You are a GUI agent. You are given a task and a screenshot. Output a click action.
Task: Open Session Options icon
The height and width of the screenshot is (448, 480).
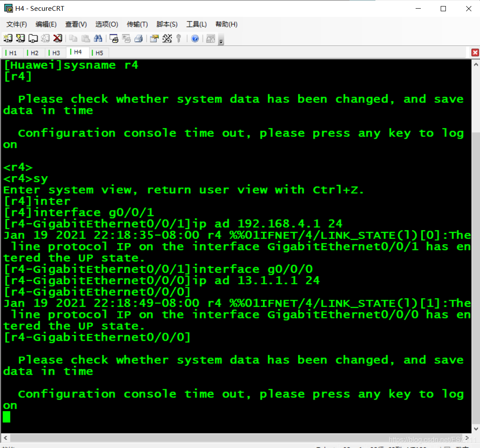(154, 38)
